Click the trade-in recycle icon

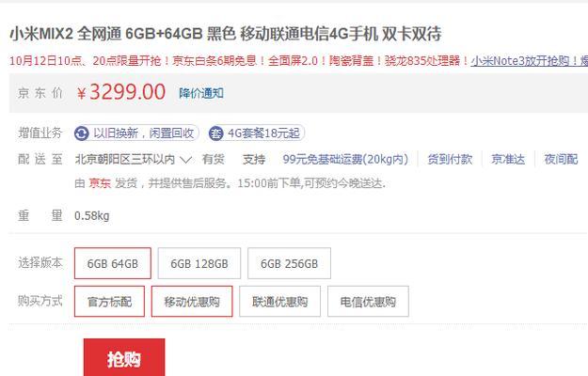[x=81, y=133]
